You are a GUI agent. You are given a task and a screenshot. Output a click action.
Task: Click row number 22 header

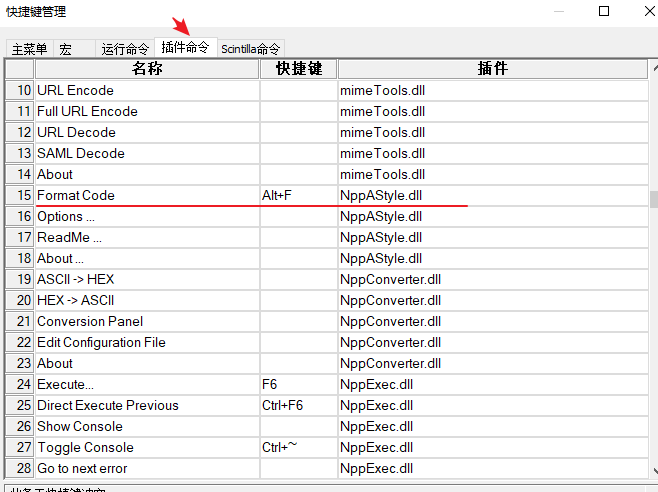coord(20,342)
